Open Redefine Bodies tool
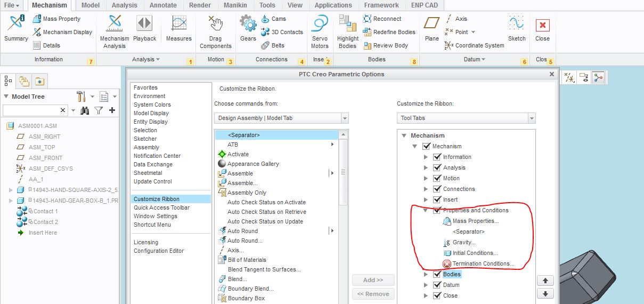Screen dimensions: 644x304 (x=389, y=32)
